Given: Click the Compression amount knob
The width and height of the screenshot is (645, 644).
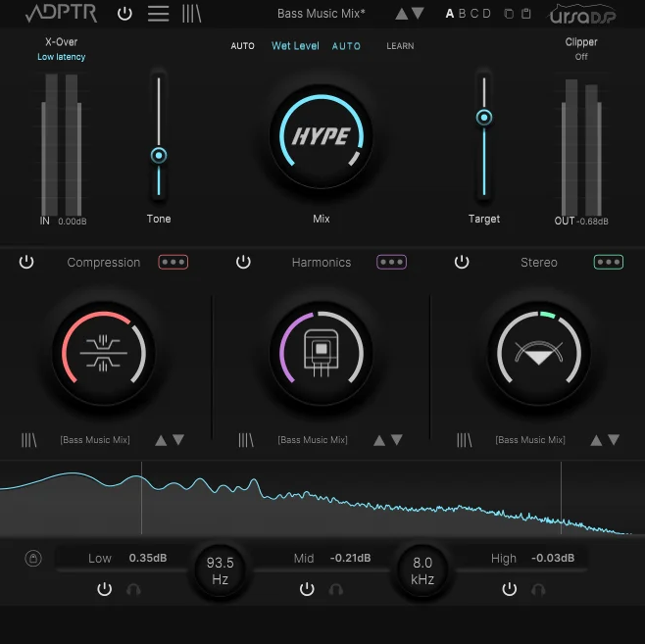Looking at the screenshot, I should [104, 353].
